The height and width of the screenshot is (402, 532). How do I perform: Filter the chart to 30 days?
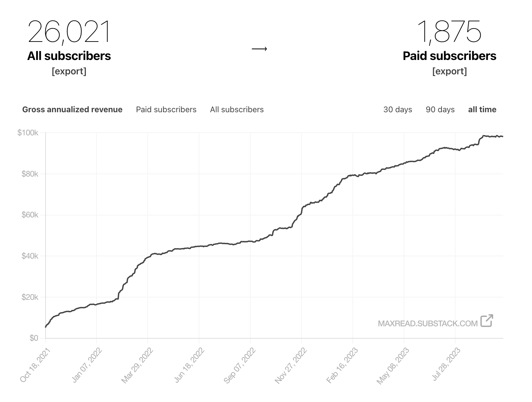pos(398,110)
